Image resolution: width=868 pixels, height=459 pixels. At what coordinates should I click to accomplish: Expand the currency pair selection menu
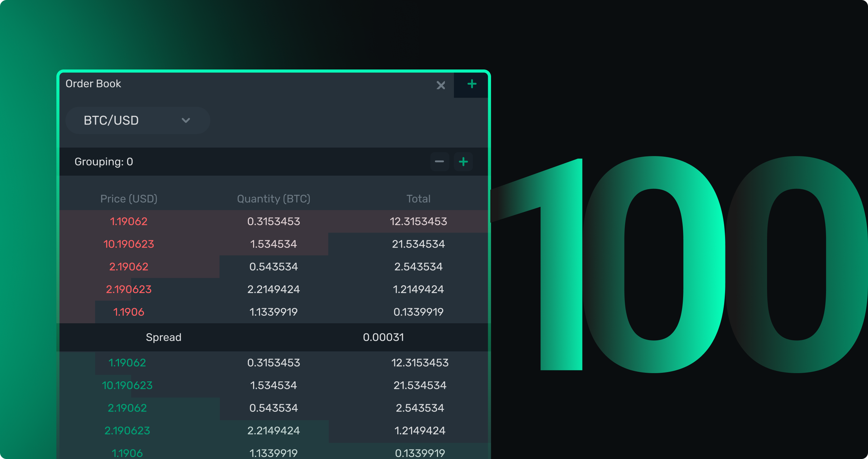click(x=137, y=120)
